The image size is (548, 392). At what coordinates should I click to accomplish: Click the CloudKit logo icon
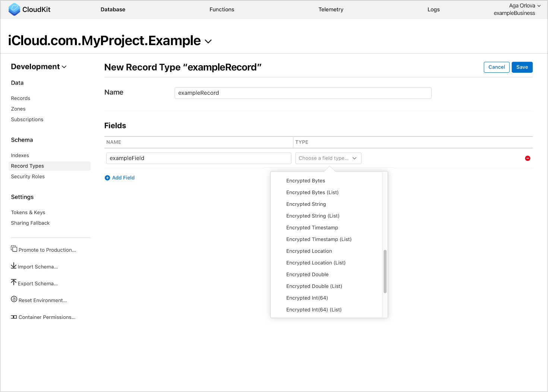[x=14, y=9]
